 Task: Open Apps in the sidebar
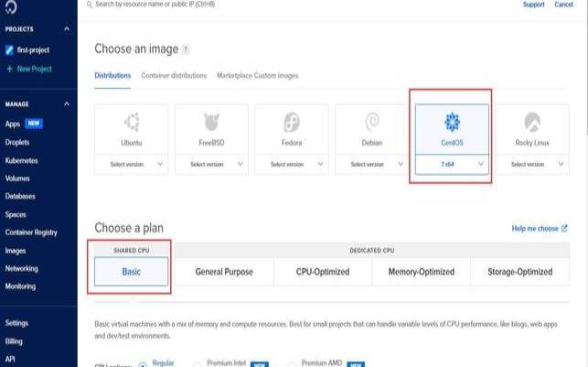tap(13, 124)
